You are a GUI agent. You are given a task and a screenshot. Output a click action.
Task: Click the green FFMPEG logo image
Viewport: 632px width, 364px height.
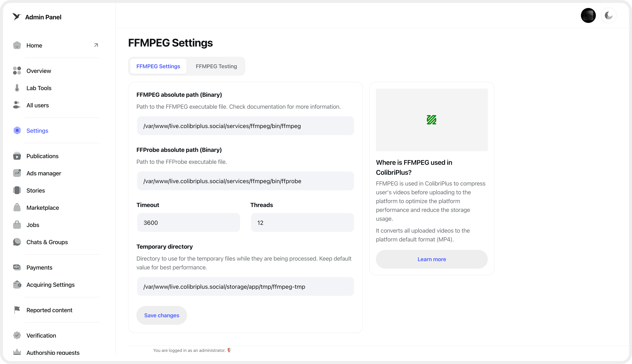(x=432, y=120)
